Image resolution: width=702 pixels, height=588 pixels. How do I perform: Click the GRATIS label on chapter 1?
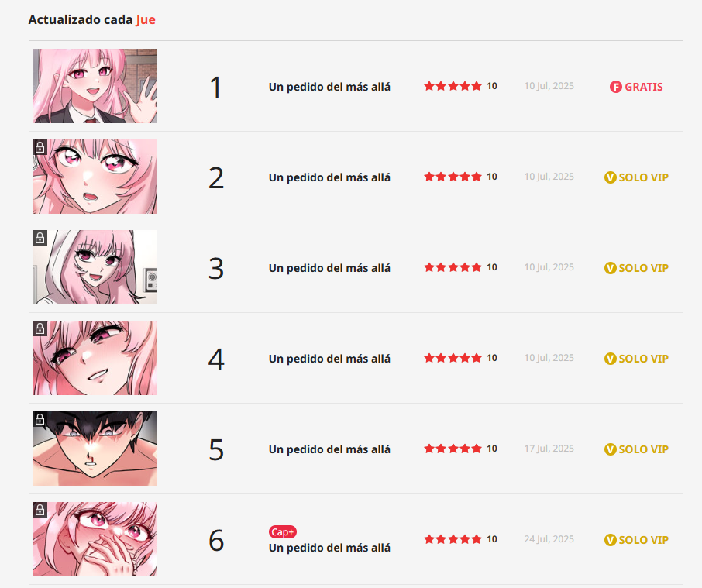tap(644, 87)
